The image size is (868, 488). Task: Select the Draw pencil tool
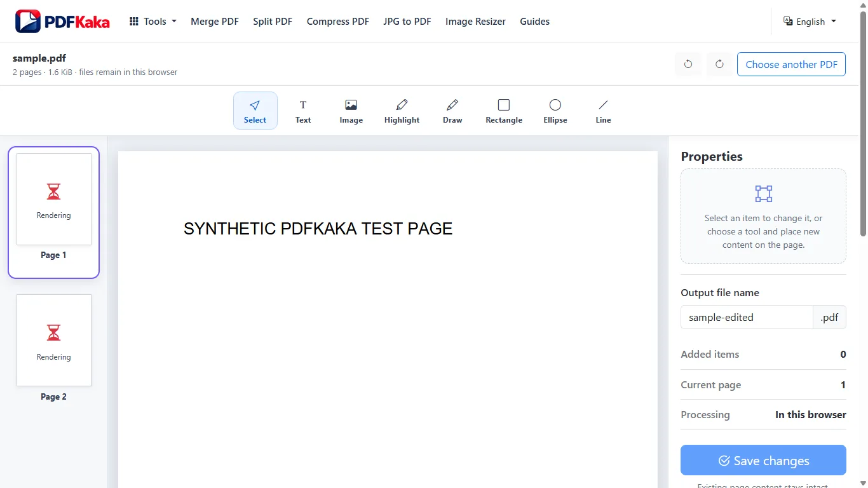(452, 111)
